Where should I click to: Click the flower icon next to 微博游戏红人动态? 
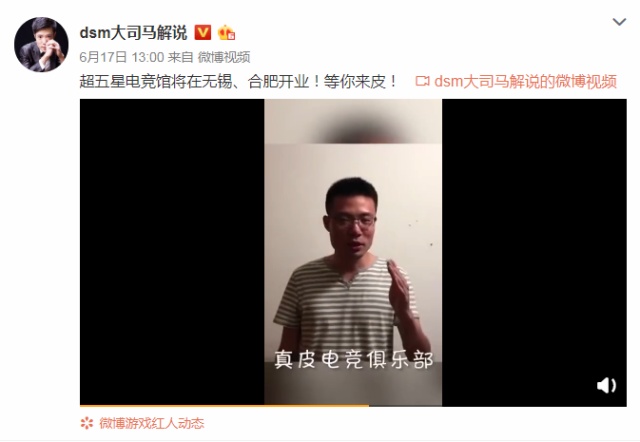coord(87,423)
